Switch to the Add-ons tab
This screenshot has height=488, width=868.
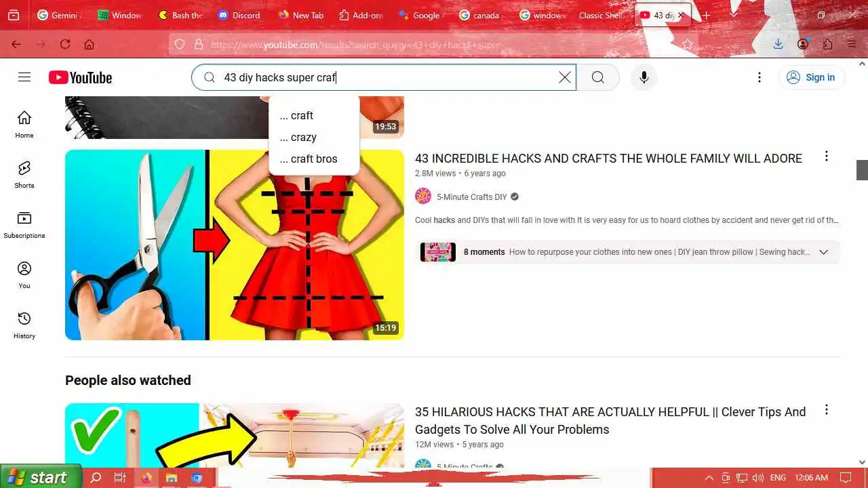point(361,15)
